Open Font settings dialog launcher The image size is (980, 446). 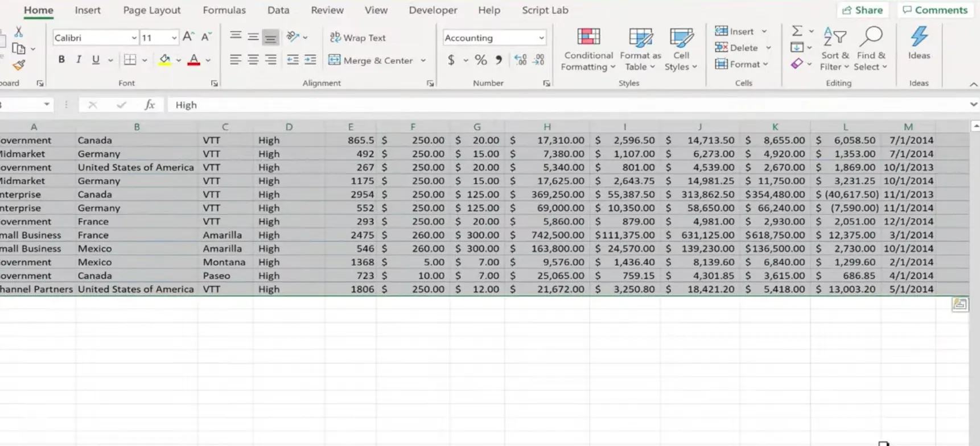215,83
